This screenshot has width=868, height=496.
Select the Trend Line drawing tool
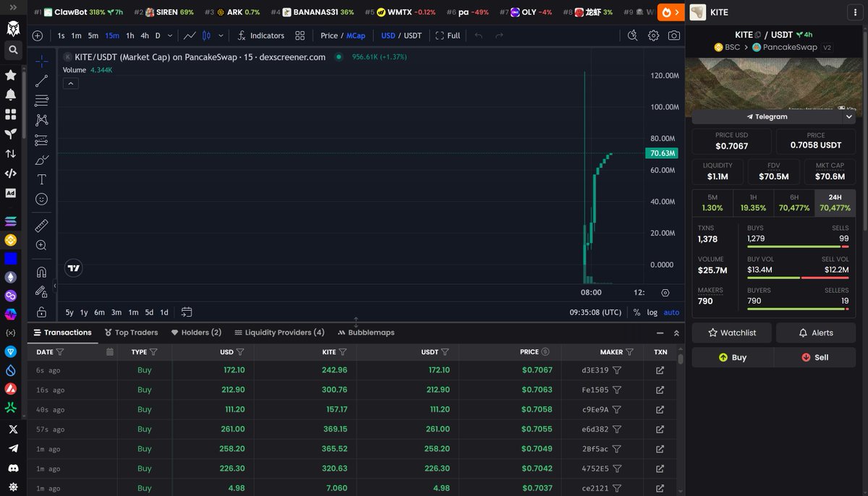point(41,80)
